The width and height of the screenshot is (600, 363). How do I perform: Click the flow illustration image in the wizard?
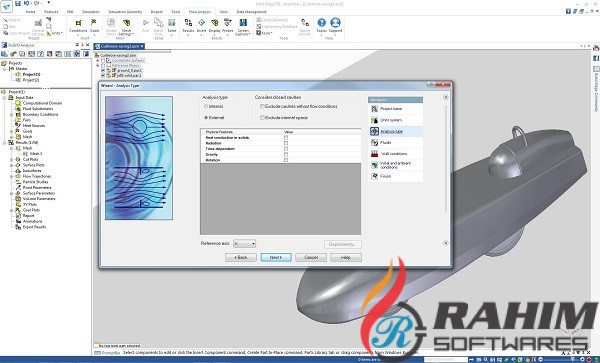pos(139,158)
